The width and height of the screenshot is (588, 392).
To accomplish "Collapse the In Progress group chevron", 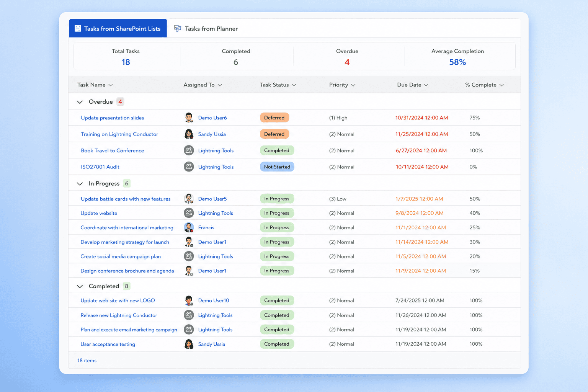I will click(x=80, y=184).
